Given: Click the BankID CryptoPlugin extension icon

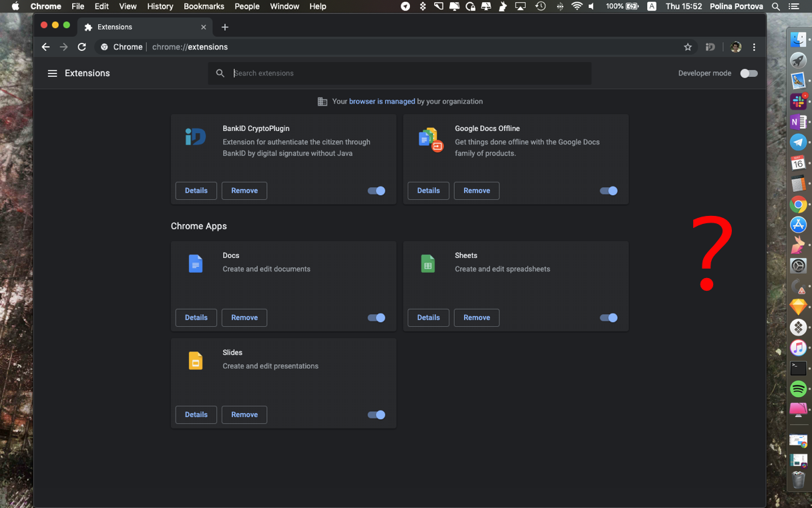Looking at the screenshot, I should (196, 137).
